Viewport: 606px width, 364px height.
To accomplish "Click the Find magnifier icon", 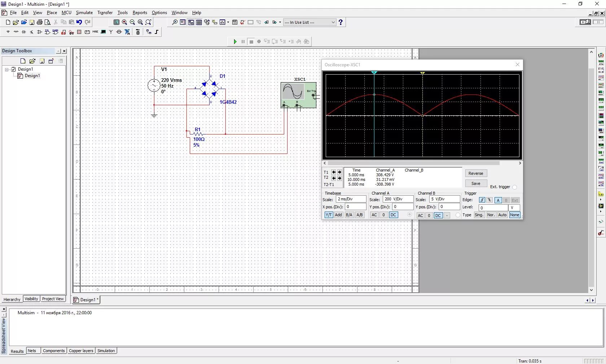I will pos(175,22).
